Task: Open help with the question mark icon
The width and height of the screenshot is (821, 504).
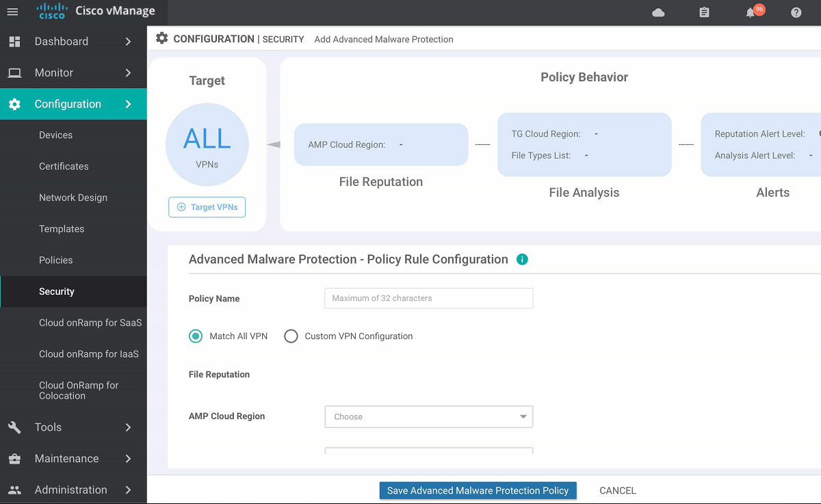Action: point(796,12)
